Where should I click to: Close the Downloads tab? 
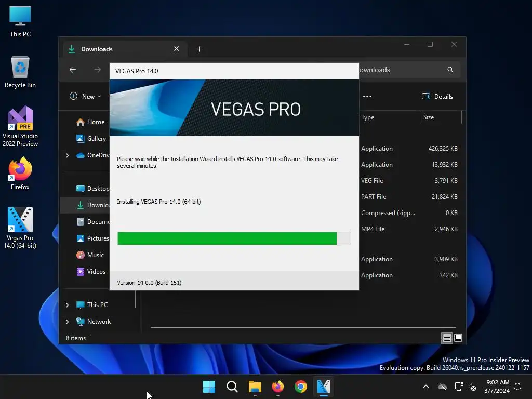point(177,49)
